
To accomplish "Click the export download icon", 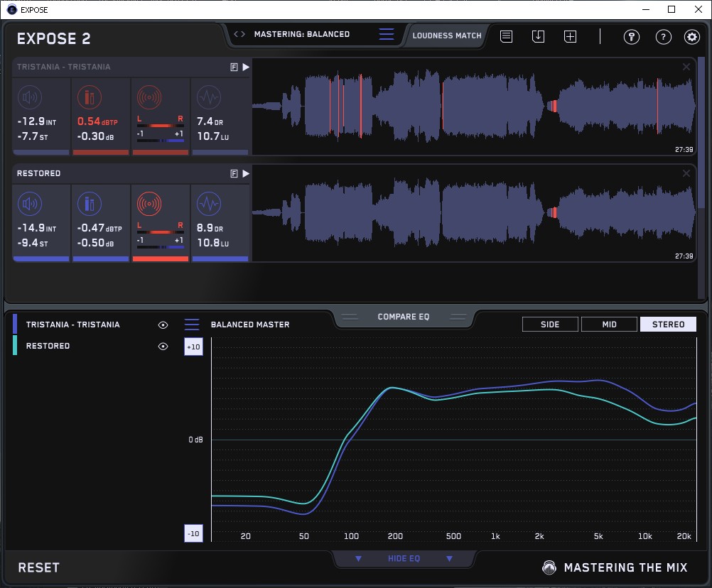I will tap(538, 36).
